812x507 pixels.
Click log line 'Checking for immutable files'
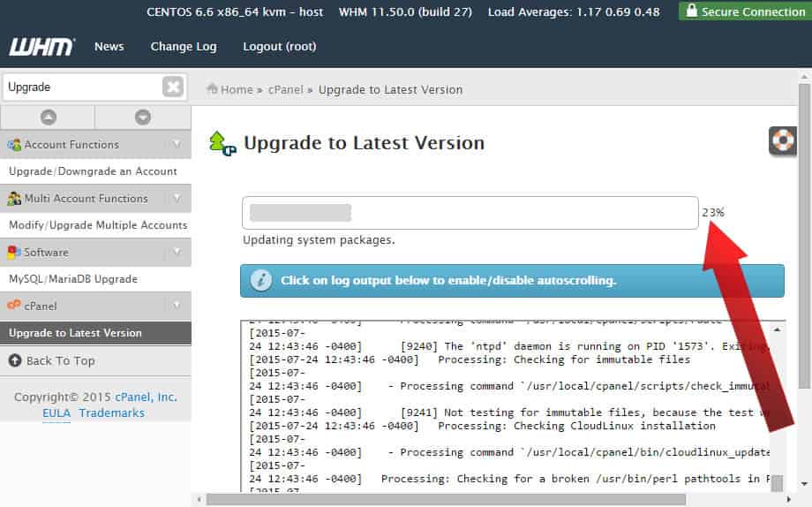[602, 359]
